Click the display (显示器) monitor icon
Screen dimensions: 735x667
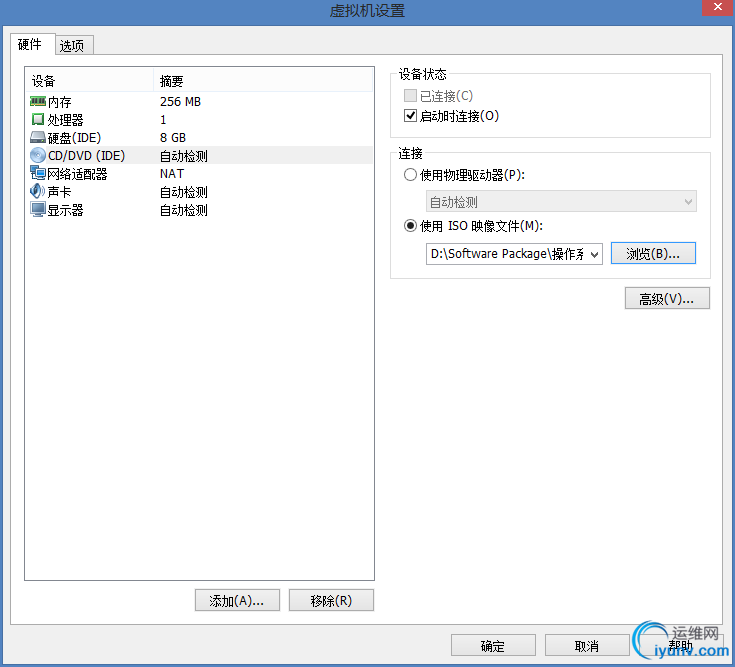[x=38, y=210]
